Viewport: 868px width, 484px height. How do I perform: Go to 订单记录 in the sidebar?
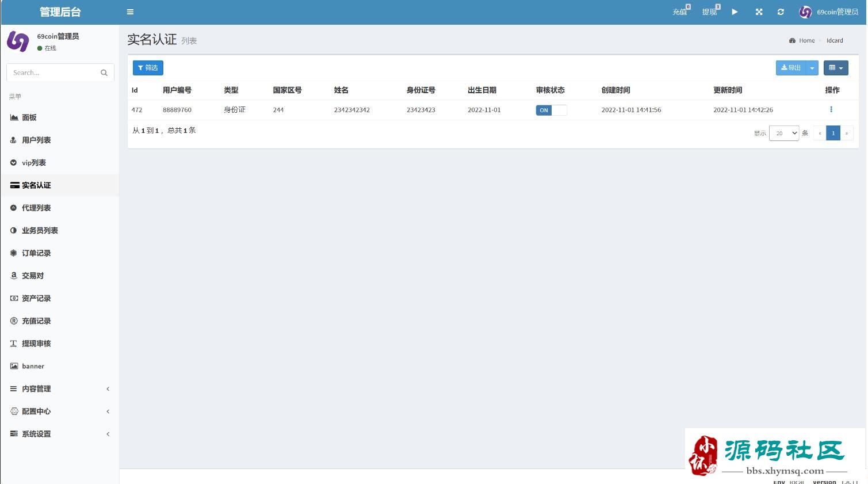click(x=60, y=253)
